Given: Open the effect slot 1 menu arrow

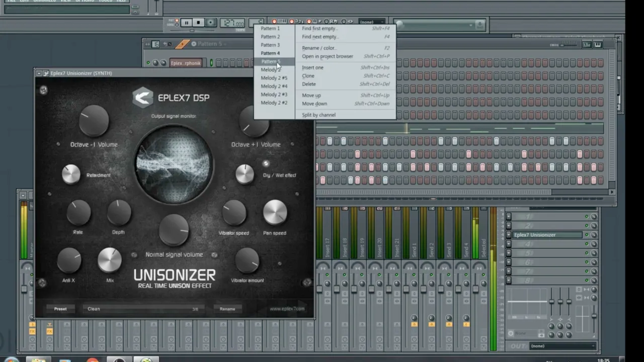Looking at the screenshot, I should coord(508,217).
